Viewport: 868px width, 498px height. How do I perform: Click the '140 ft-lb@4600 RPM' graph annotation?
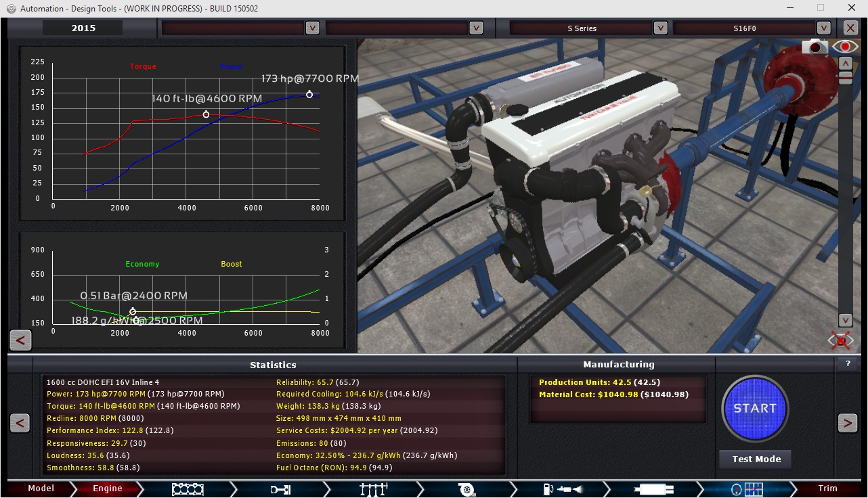coord(207,98)
